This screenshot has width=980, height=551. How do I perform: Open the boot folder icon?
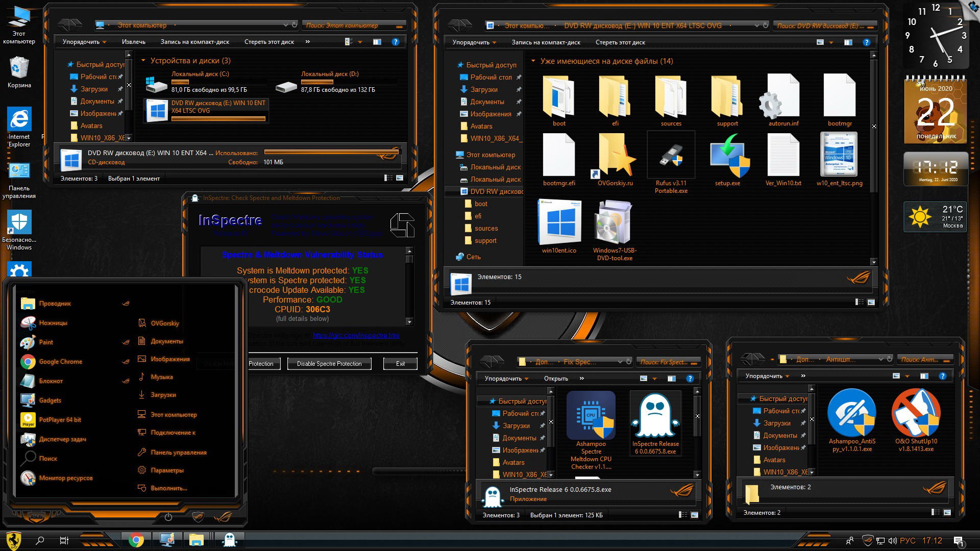click(x=559, y=101)
